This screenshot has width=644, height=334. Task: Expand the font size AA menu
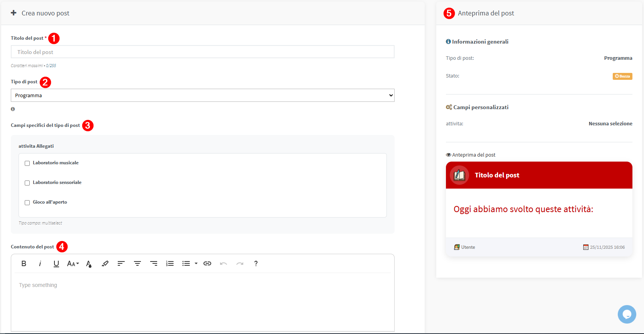pyautogui.click(x=73, y=263)
